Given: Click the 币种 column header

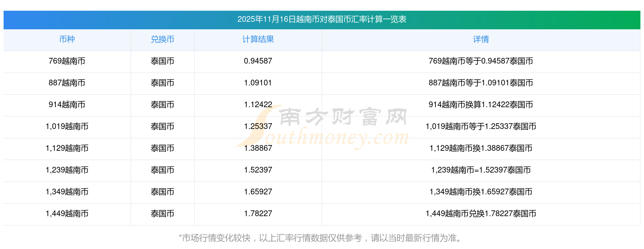Looking at the screenshot, I should (67, 40).
